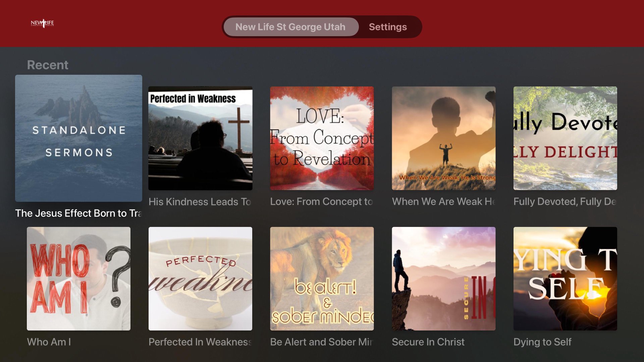
Task: Click the His Kindness Leads To title
Action: 200,202
